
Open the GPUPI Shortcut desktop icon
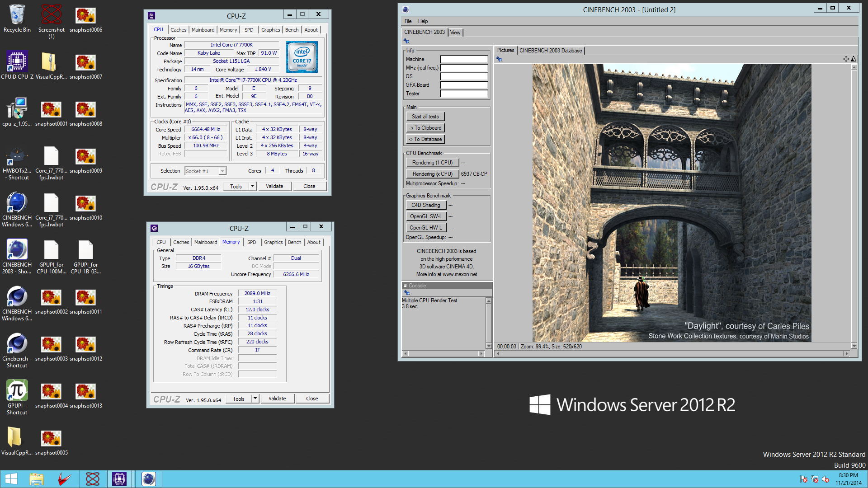(17, 398)
